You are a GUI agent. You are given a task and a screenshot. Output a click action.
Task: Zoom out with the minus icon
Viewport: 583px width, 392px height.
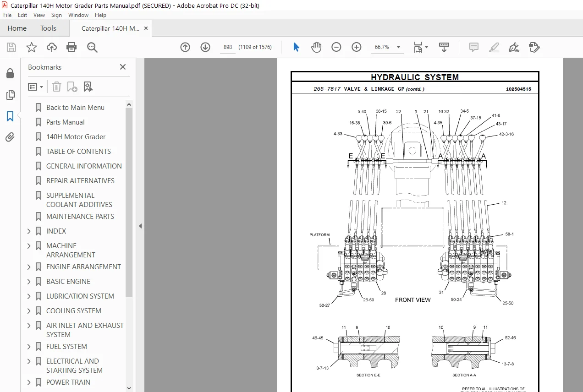tap(336, 47)
